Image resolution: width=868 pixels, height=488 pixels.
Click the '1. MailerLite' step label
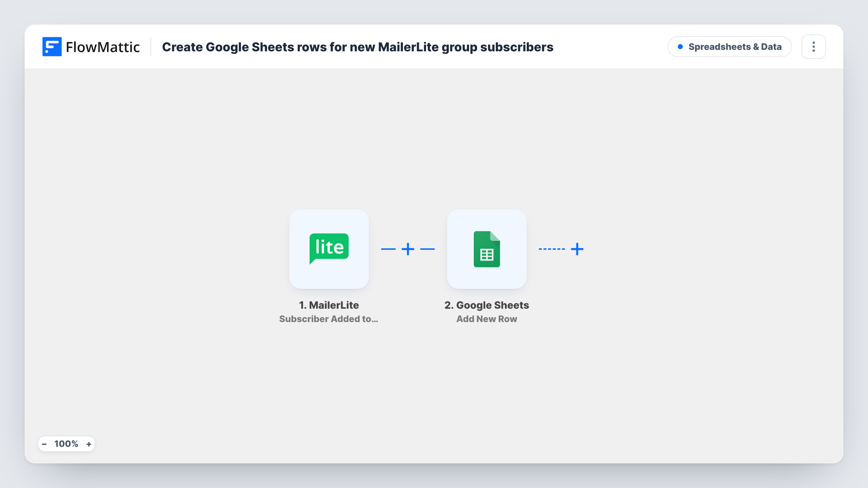(329, 305)
